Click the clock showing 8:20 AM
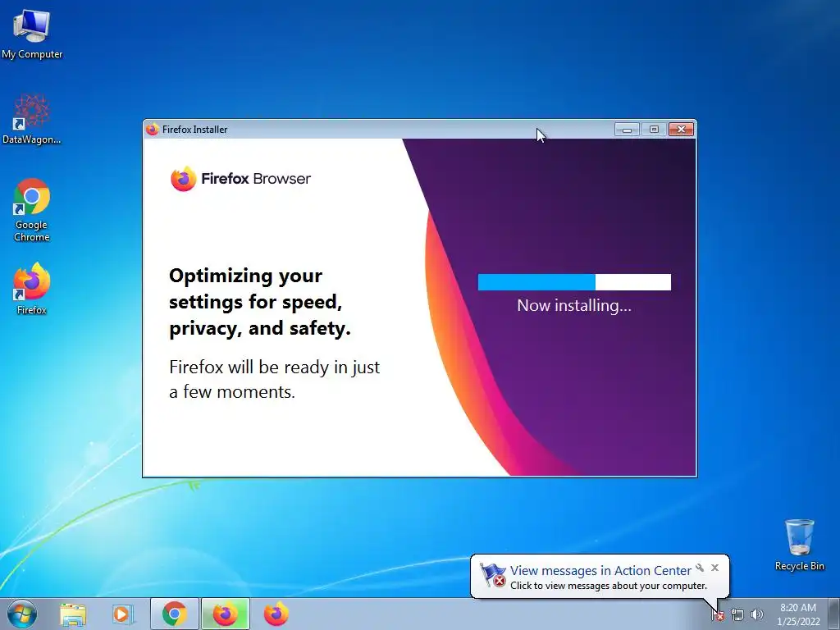 (798, 614)
